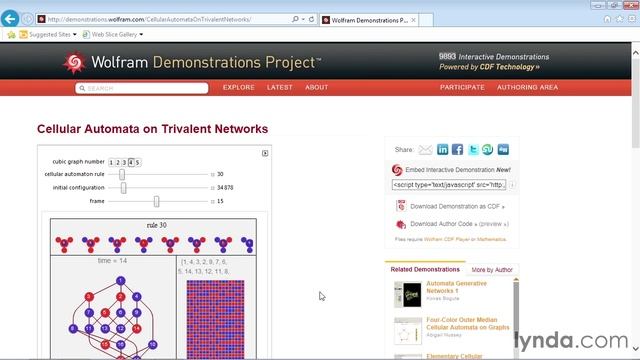Open address bar search dropdown arrow

303,19
